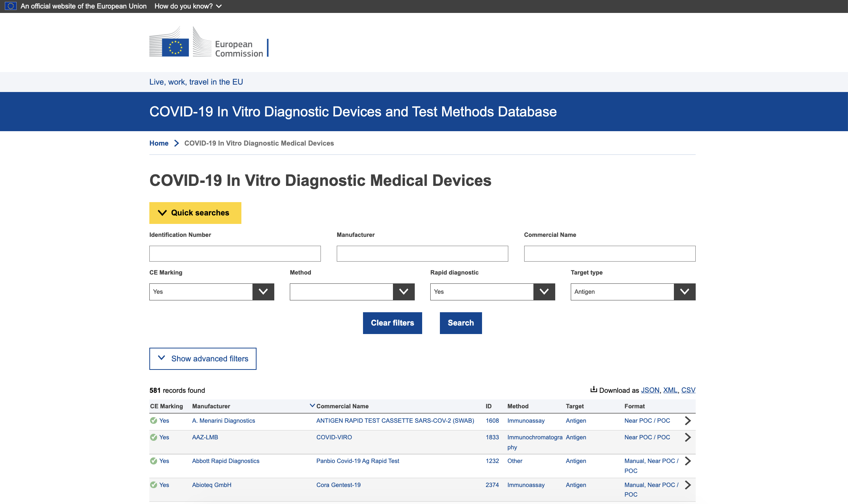Open details arrow for AAZ-LMB row
Viewport: 848px width, 504px height.
pyautogui.click(x=688, y=437)
